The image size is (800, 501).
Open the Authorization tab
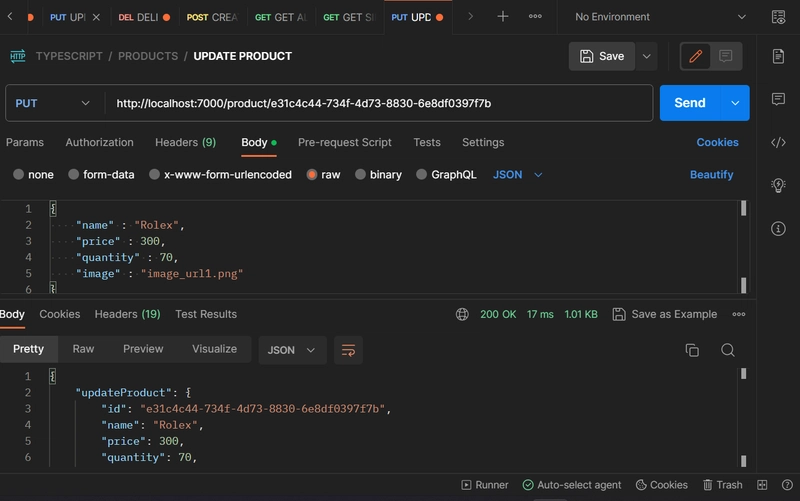coord(99,142)
